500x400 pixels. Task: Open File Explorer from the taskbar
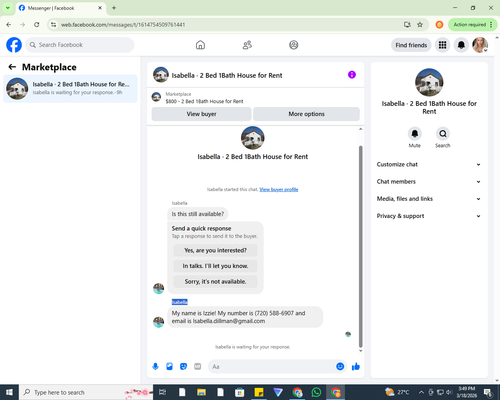(x=201, y=392)
